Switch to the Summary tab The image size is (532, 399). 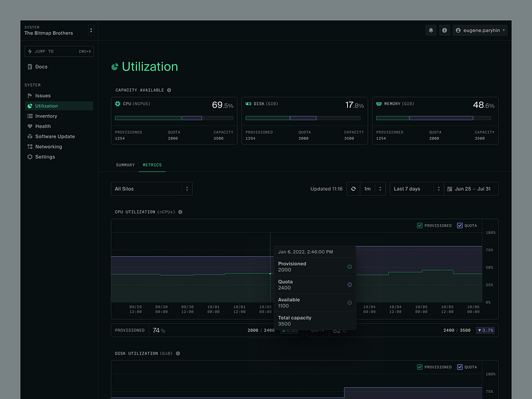(125, 165)
